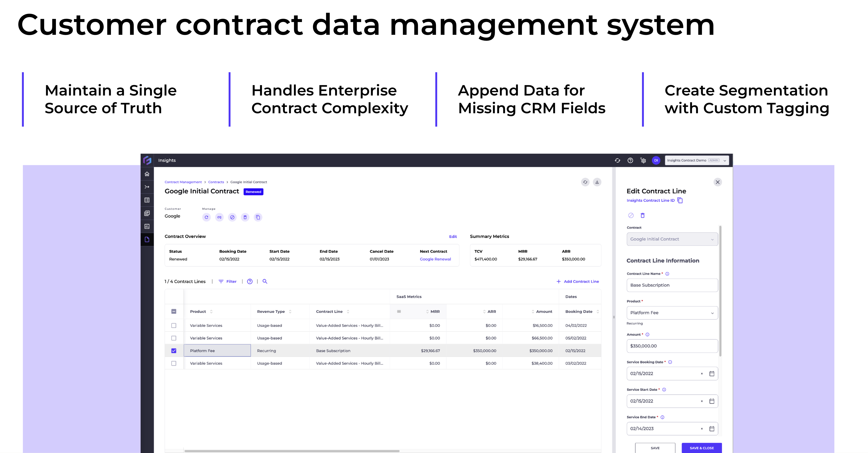Open the contract document sidebar icon
This screenshot has width=868, height=453.
coord(147,239)
